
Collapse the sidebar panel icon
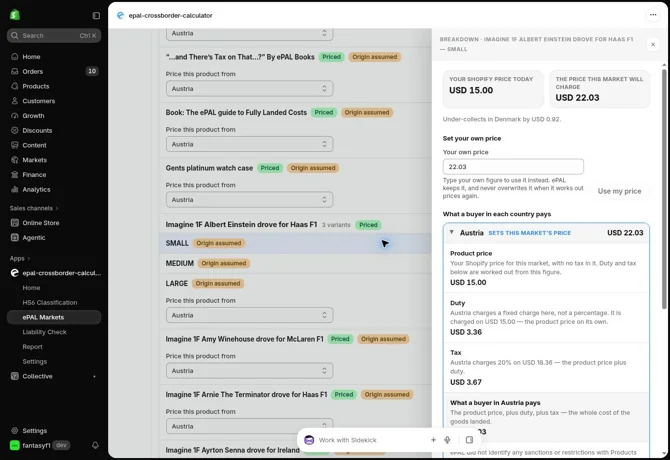(96, 15)
